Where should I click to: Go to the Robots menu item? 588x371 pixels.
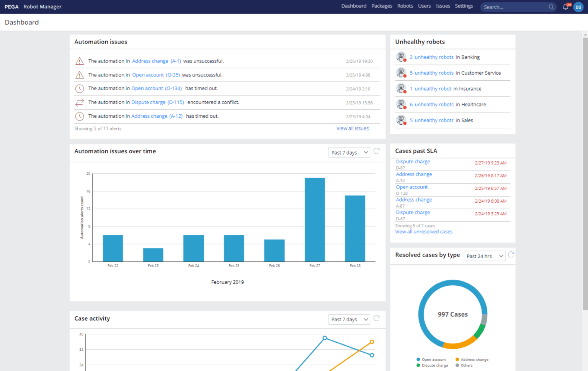pyautogui.click(x=405, y=6)
